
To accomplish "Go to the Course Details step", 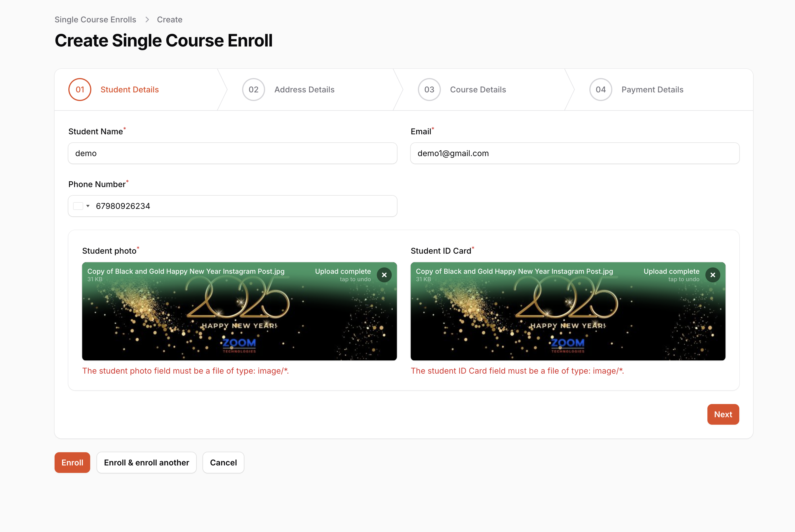I will pos(478,90).
